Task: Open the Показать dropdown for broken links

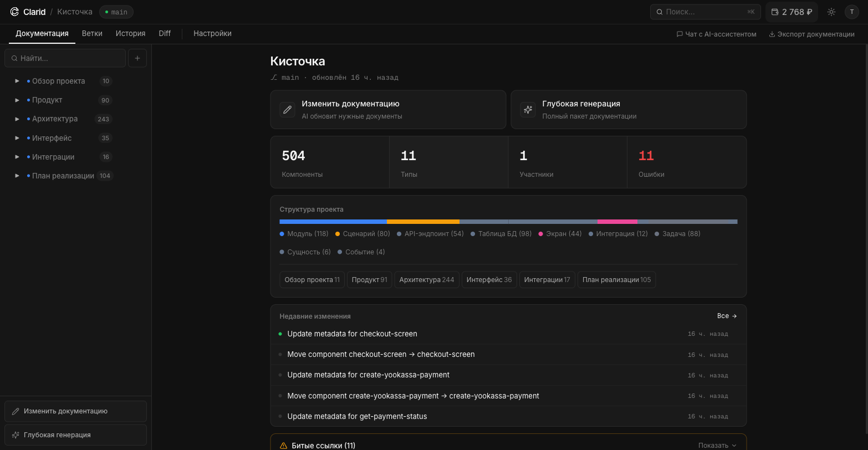Action: (x=718, y=445)
